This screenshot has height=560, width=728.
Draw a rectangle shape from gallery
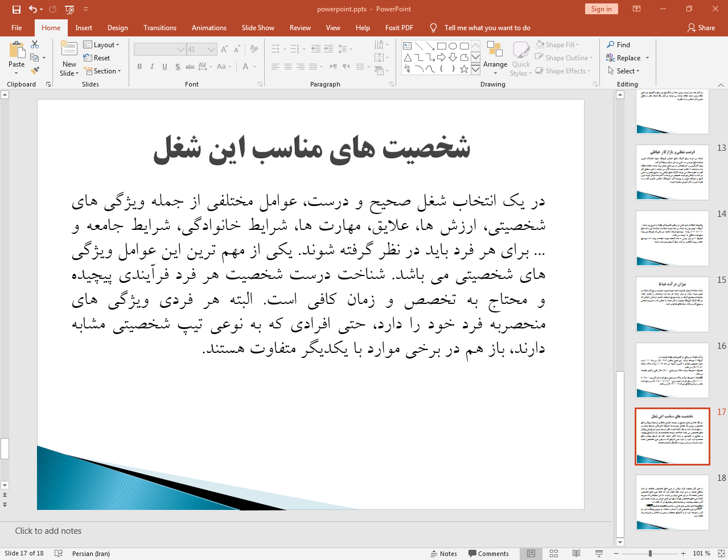[442, 46]
